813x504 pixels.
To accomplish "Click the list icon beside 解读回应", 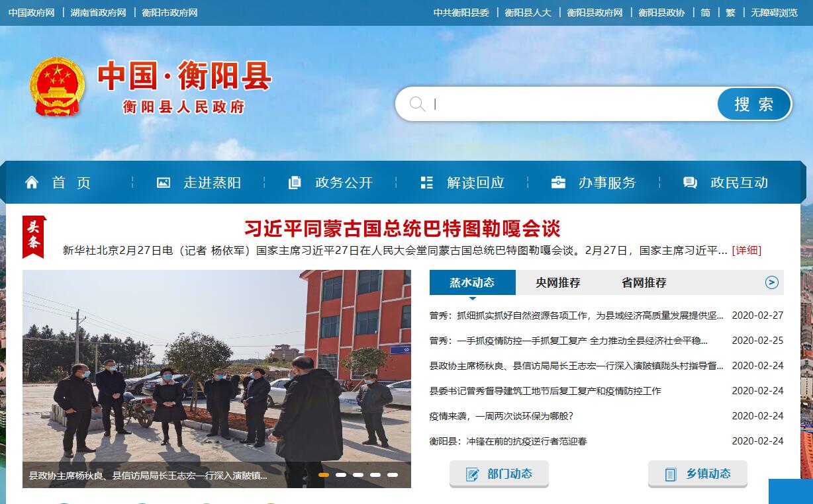I will pyautogui.click(x=427, y=183).
